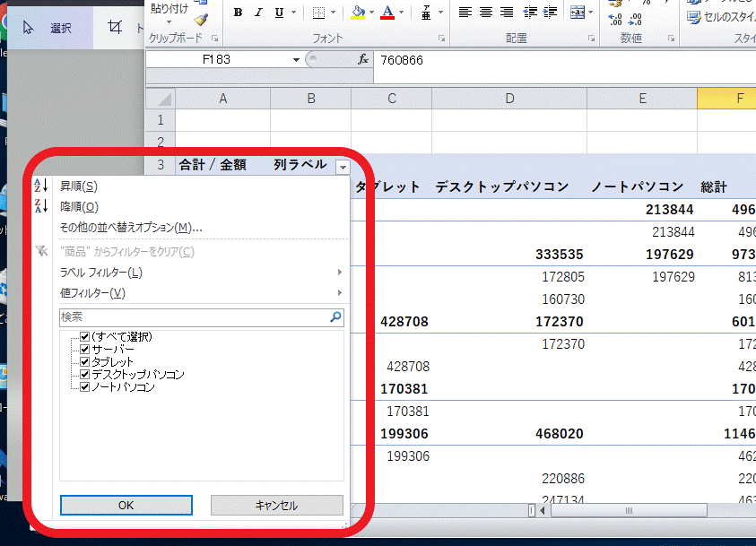
Task: Click the crop tool icon at top left
Action: click(115, 28)
